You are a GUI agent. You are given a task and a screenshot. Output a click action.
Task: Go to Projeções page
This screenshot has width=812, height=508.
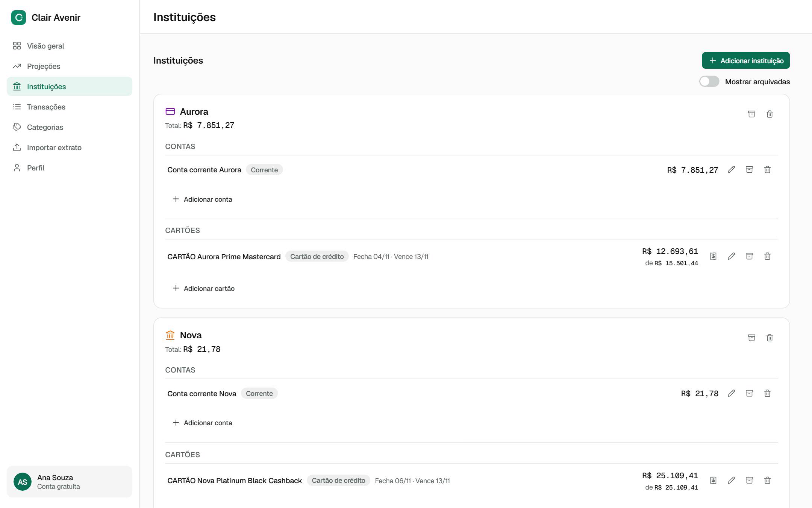[70, 66]
